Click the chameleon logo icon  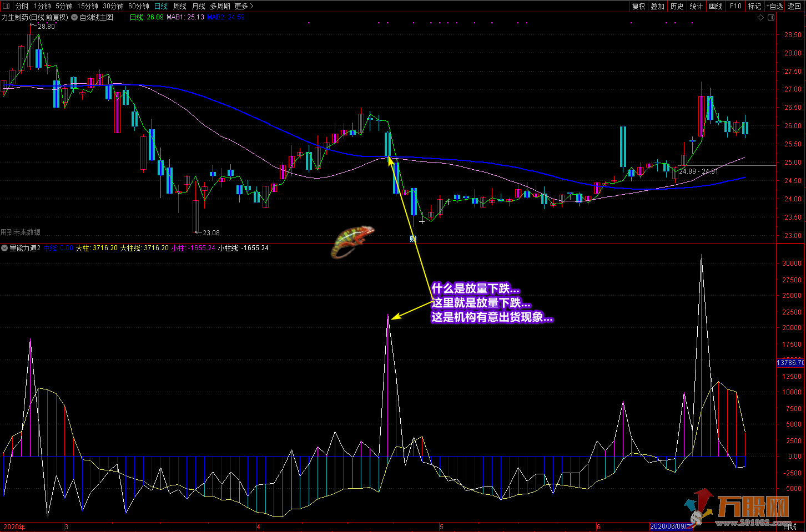pyautogui.click(x=352, y=241)
